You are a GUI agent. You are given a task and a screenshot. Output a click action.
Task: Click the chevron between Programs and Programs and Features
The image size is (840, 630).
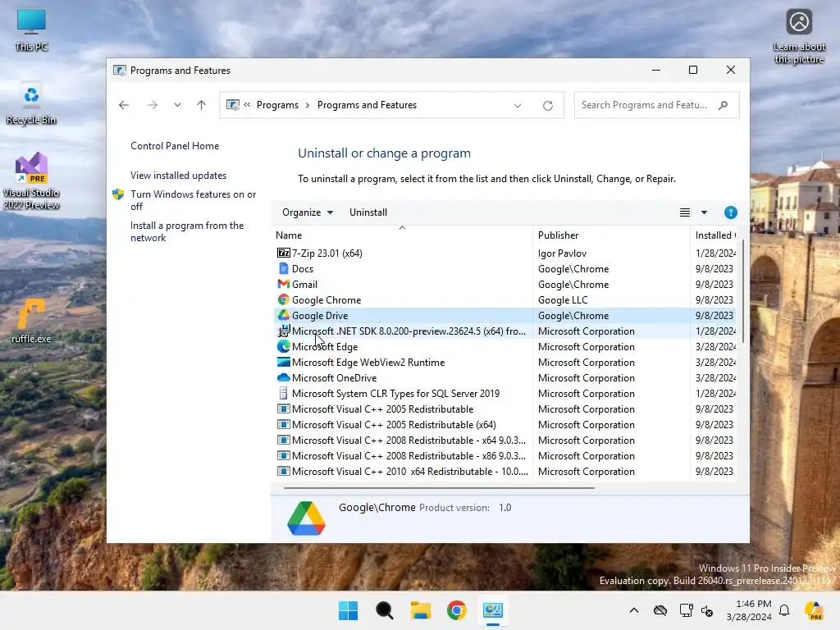(308, 105)
